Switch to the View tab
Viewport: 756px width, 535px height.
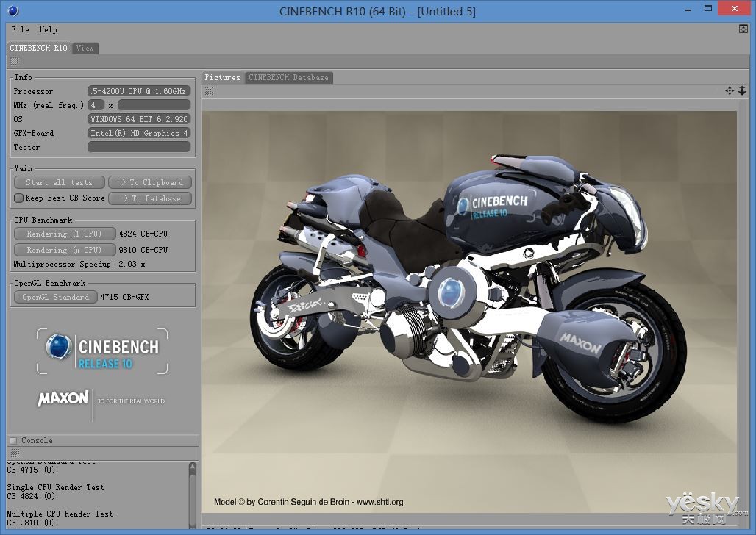(x=85, y=48)
